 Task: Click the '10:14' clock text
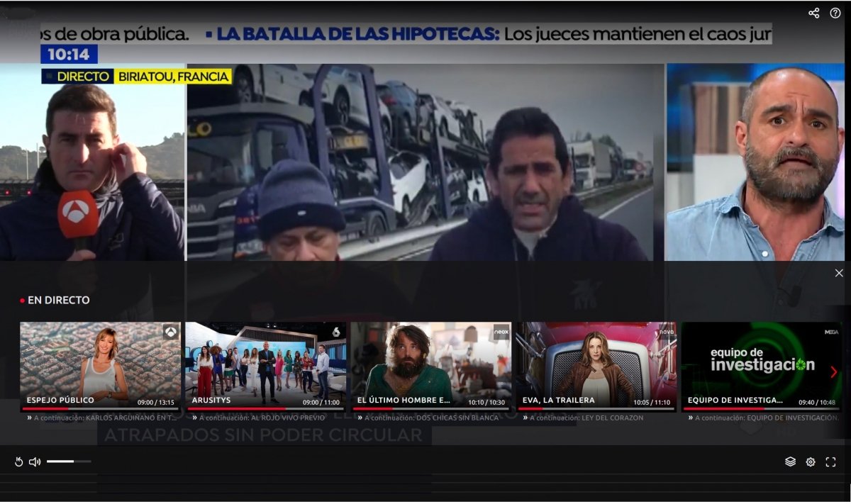click(x=69, y=55)
